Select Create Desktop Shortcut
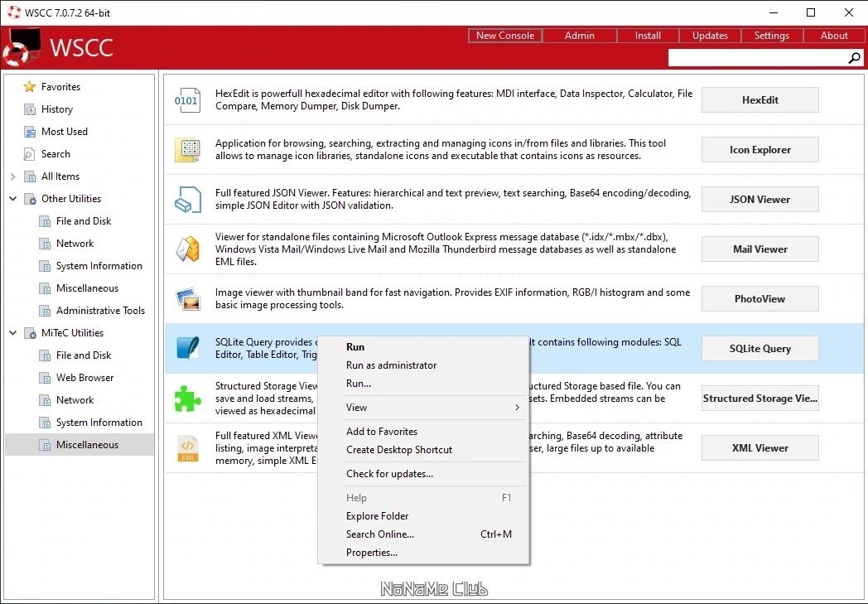 423,450
